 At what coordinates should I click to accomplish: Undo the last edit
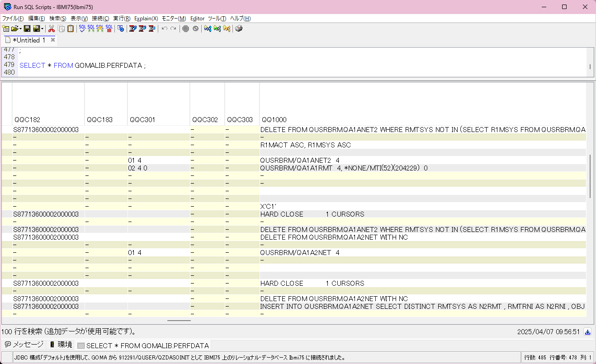coord(165,28)
